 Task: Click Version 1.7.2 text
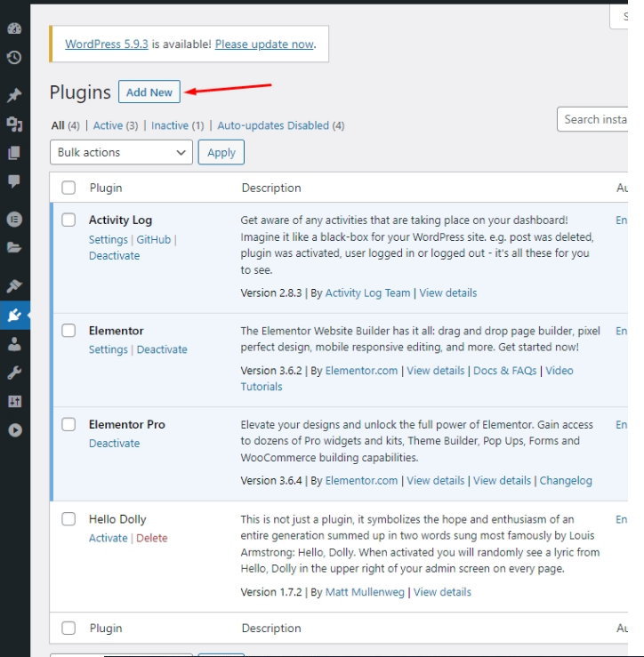(270, 592)
